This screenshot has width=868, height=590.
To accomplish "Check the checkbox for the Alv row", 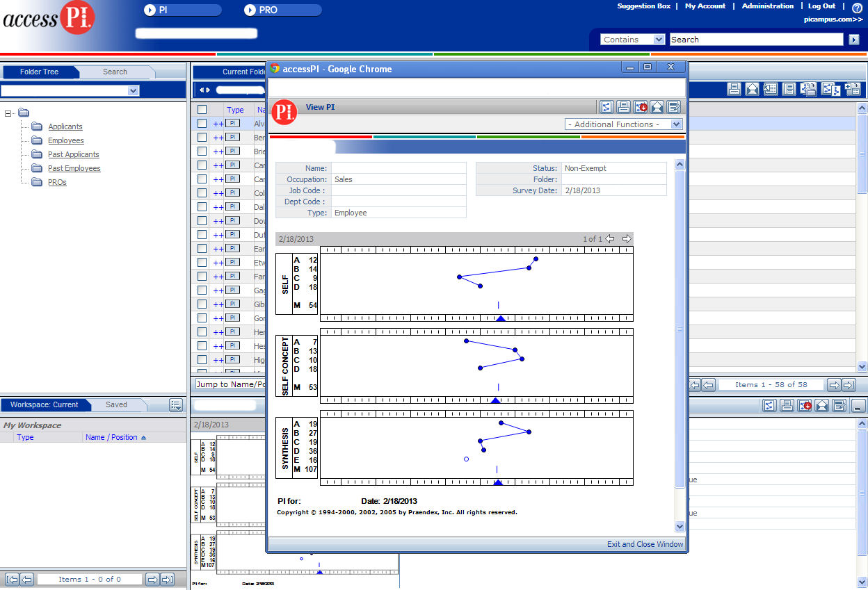I will [x=202, y=123].
